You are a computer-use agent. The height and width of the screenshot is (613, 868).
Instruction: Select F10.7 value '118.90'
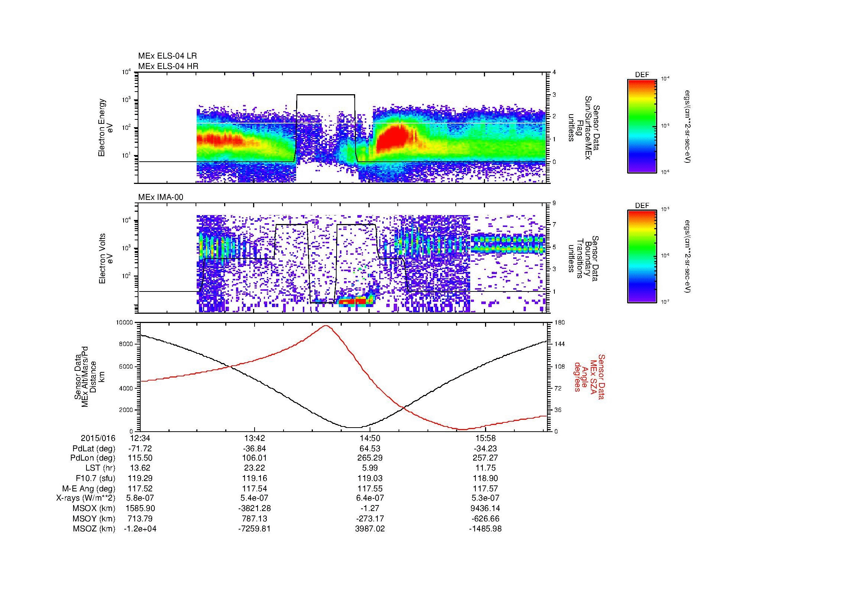[485, 478]
